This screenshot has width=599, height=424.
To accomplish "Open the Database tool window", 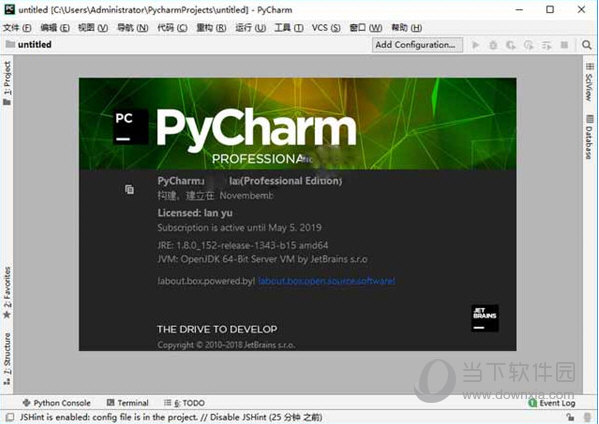I will [589, 137].
